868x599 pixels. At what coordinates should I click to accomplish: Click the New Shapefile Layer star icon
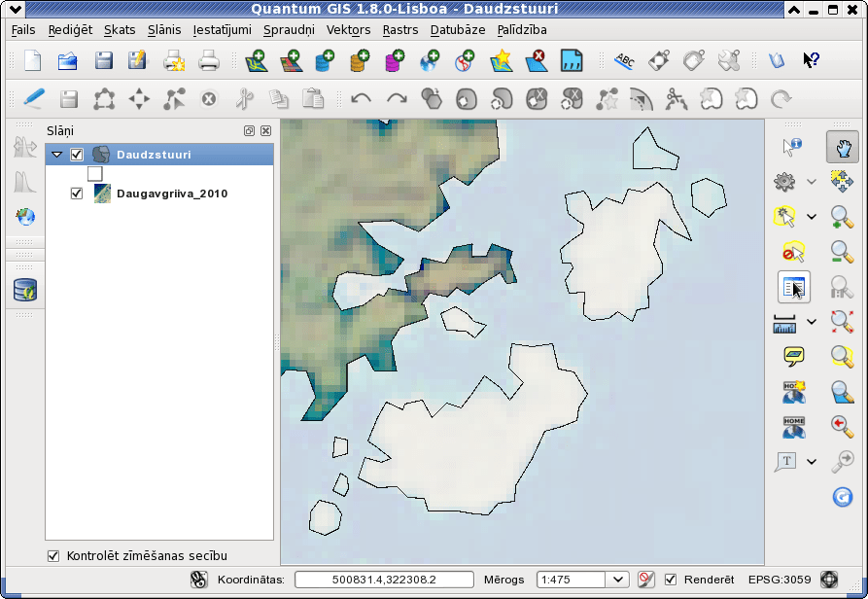click(501, 61)
